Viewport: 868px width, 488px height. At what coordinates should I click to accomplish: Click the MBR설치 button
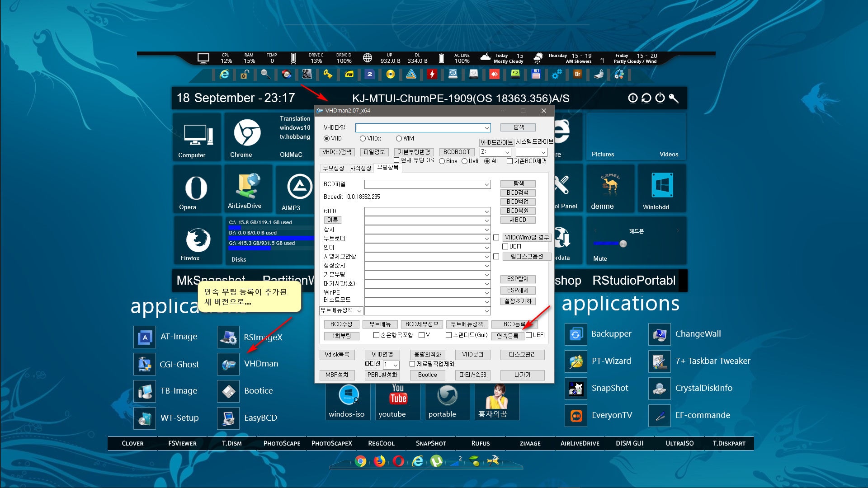[337, 375]
